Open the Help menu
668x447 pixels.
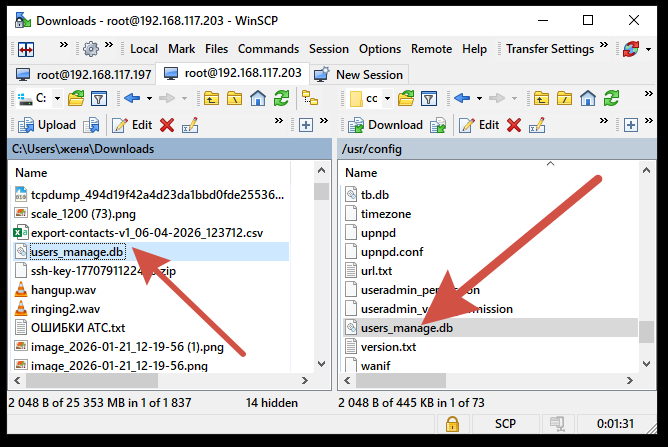475,49
